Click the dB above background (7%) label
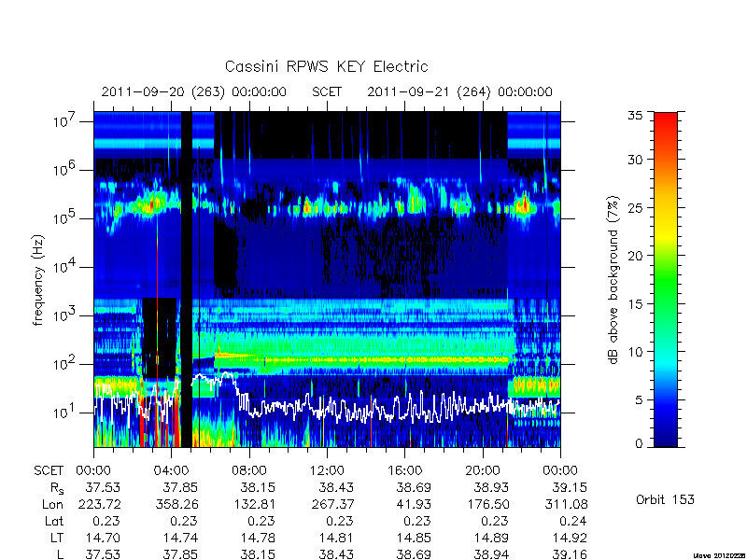The height and width of the screenshot is (560, 747). pyautogui.click(x=613, y=280)
